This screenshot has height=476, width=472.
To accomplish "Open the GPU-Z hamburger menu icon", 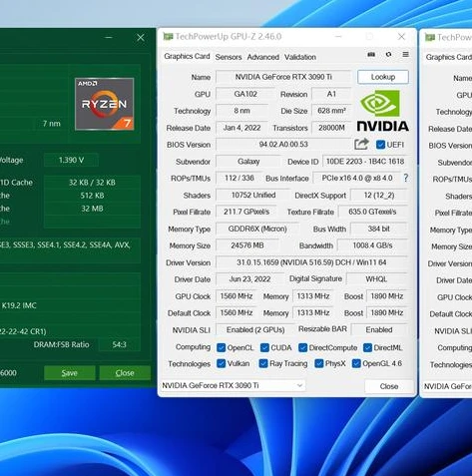I will (405, 54).
